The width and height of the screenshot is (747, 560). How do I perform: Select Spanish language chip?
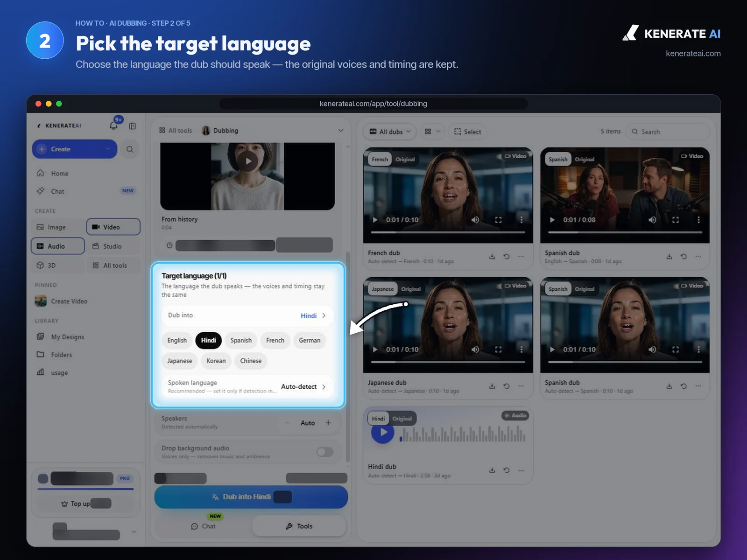(241, 340)
